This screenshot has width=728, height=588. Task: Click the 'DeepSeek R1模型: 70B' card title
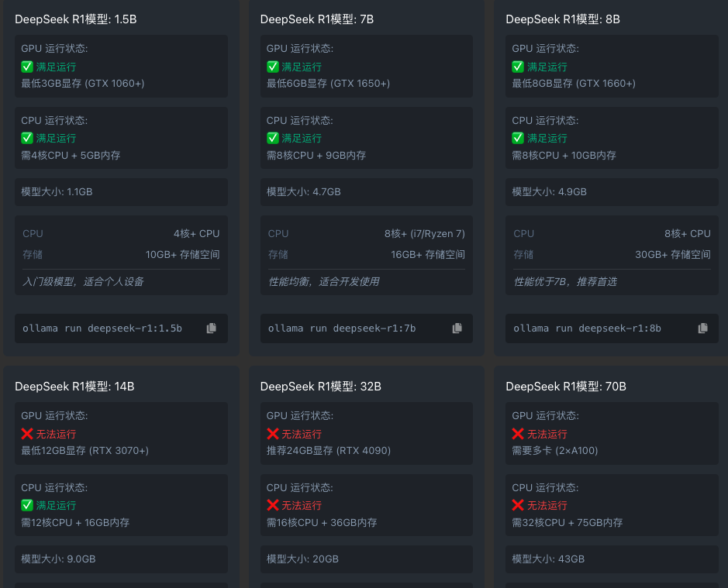tap(566, 387)
